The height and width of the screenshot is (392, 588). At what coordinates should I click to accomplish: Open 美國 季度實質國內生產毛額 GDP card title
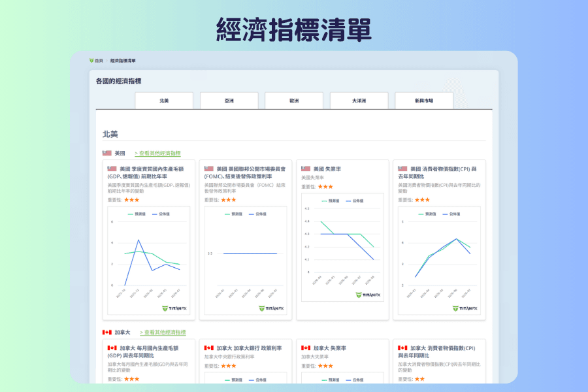pyautogui.click(x=146, y=172)
